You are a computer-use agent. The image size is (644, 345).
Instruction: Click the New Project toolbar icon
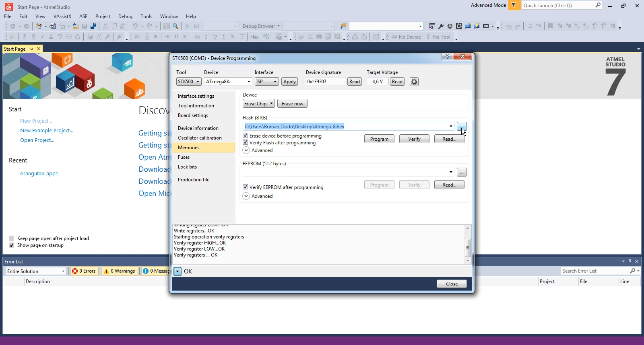[x=39, y=26]
